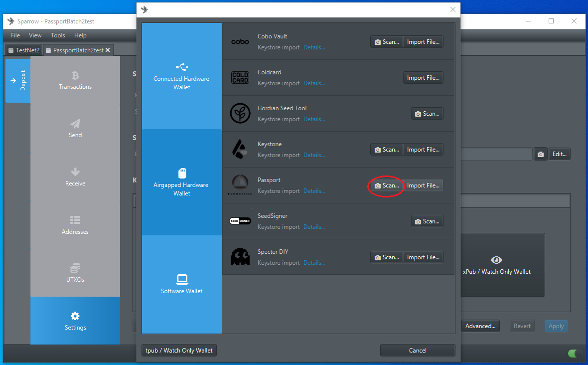This screenshot has height=365, width=588.
Task: Click the Passport Foundation logo icon
Action: tap(240, 185)
